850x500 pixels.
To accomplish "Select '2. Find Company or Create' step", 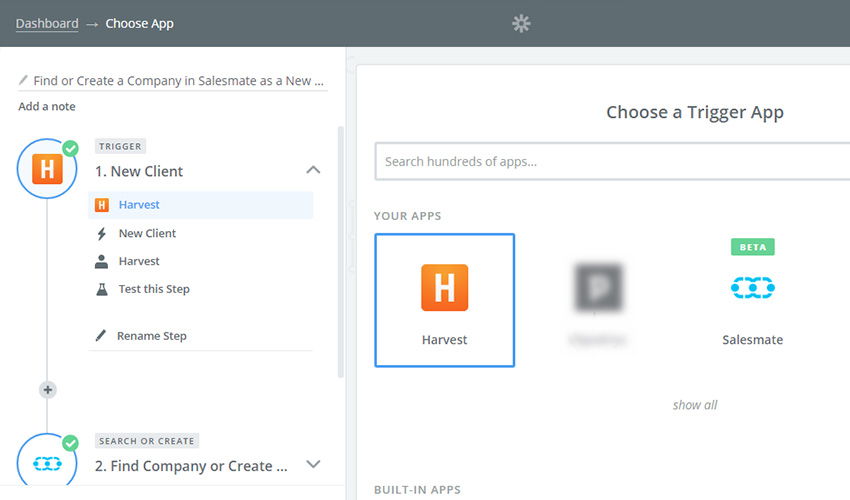I will coord(191,466).
